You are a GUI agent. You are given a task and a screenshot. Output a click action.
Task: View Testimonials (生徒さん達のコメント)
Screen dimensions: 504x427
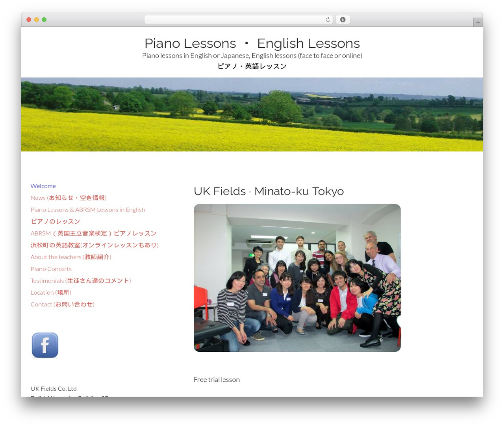point(81,280)
